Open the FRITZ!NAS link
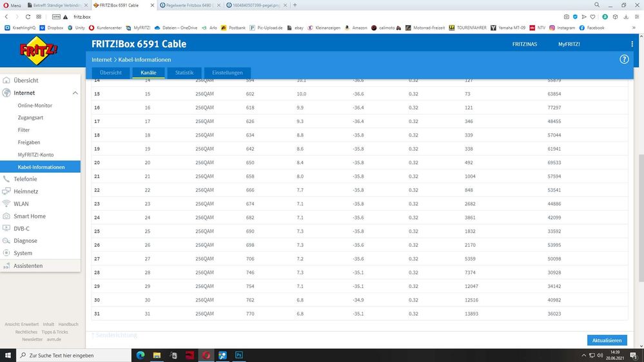The height and width of the screenshot is (362, 644). 525,44
